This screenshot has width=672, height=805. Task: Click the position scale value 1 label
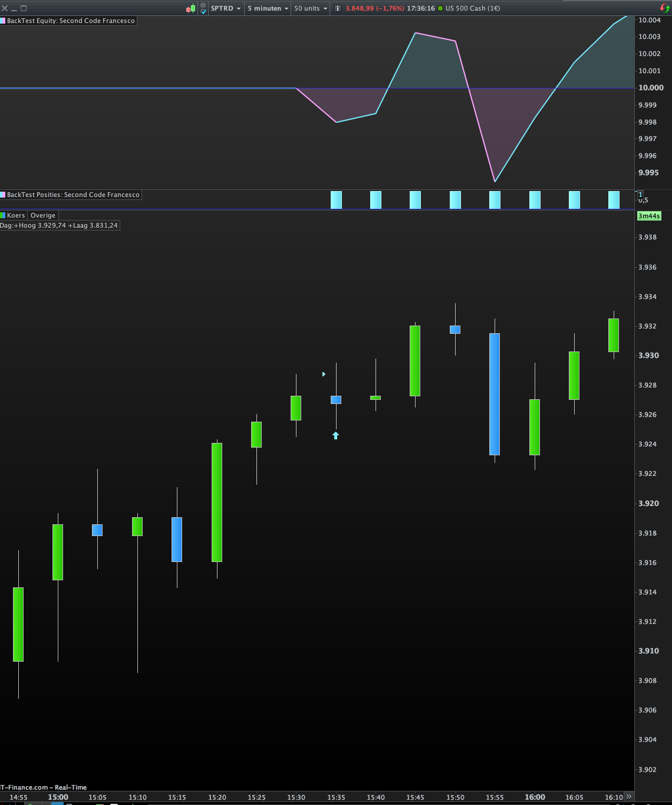click(x=640, y=194)
